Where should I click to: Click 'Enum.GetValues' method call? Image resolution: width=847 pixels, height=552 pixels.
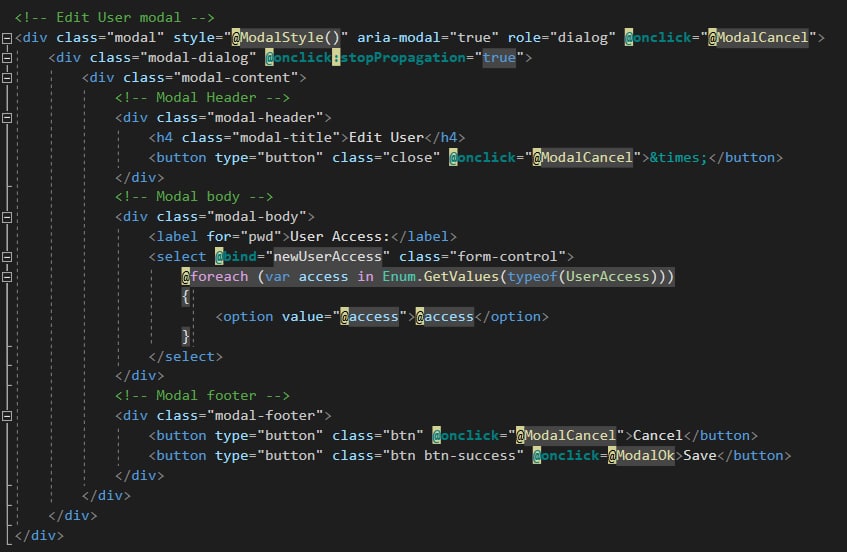441,277
